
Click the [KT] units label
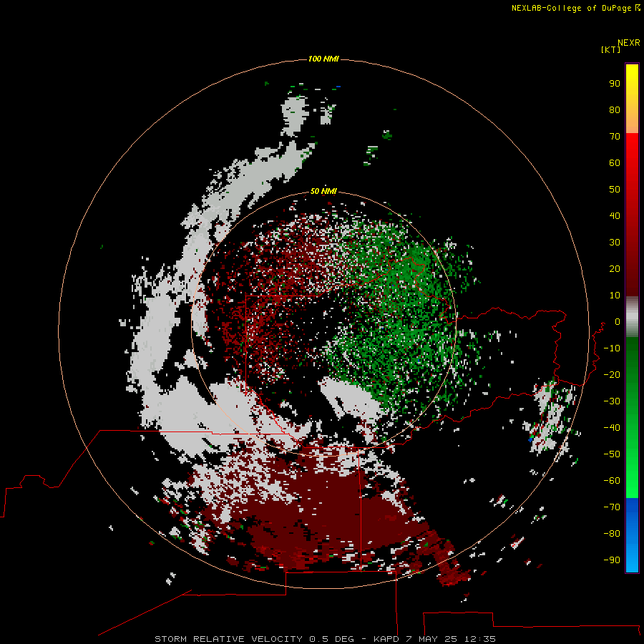click(x=611, y=49)
